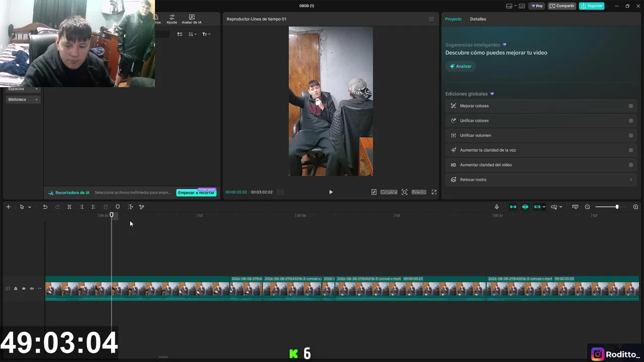Screen dimensions: 644x362
Task: Click the screenshot frame capture icon
Action: coord(405,192)
